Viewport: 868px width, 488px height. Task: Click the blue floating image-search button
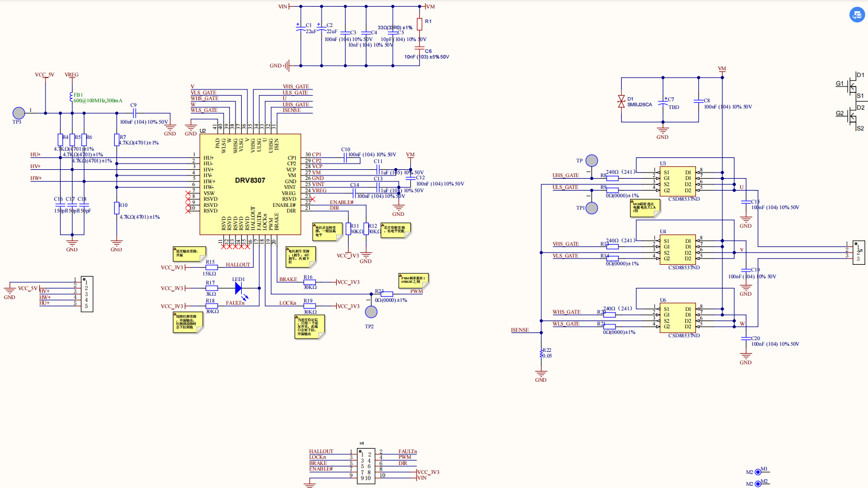tap(857, 15)
